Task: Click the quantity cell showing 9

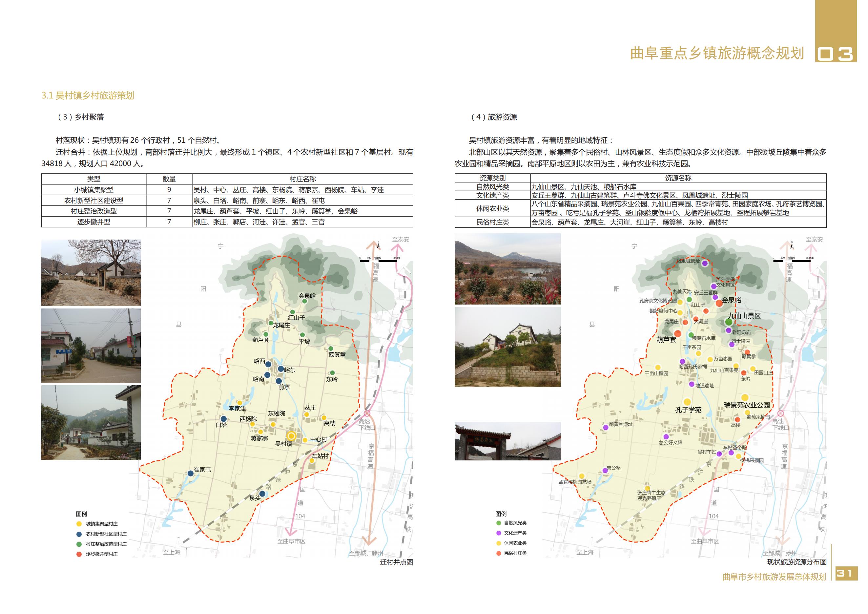Action: (x=169, y=190)
